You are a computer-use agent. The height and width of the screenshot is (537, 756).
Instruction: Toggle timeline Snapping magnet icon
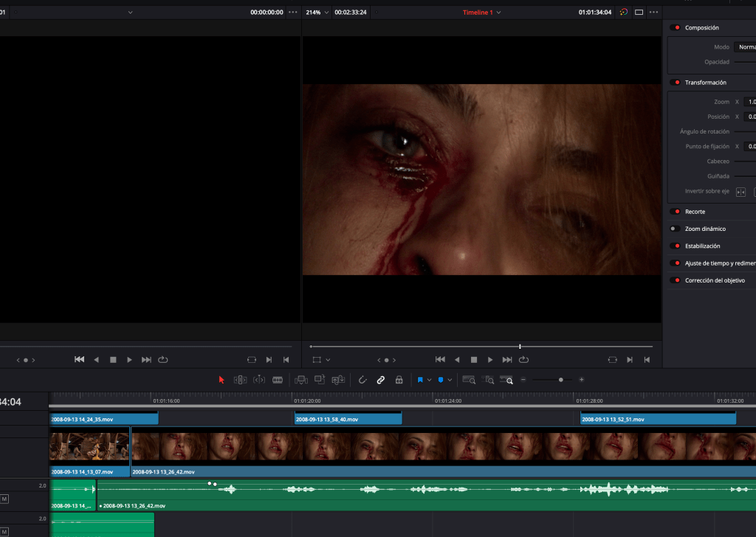click(x=362, y=380)
